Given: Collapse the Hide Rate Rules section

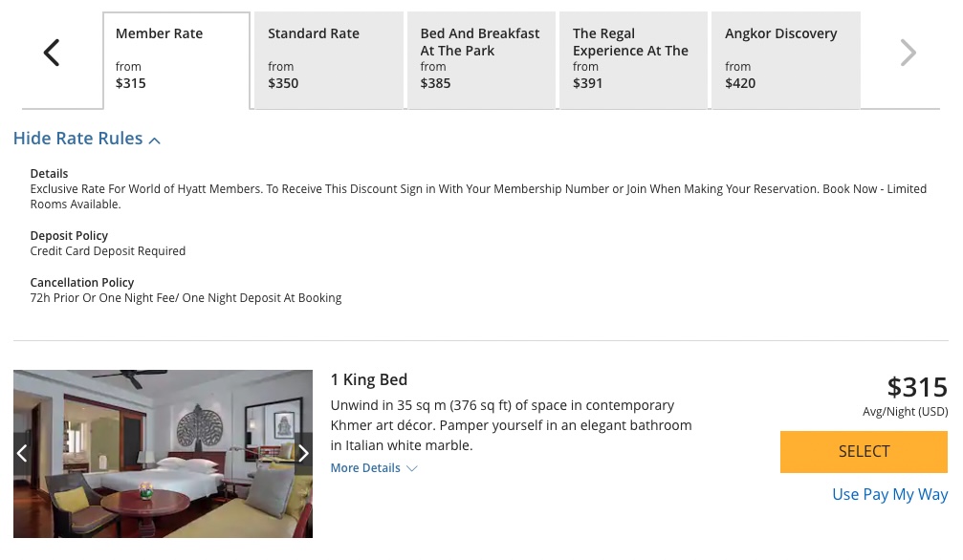Looking at the screenshot, I should (x=78, y=139).
